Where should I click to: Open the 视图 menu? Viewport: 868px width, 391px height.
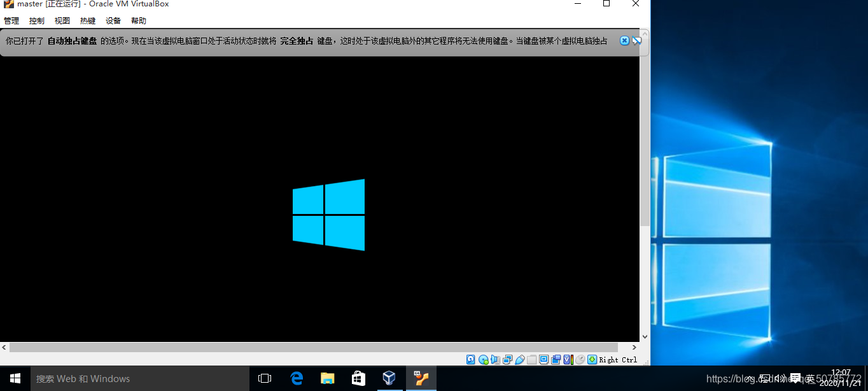[62, 21]
